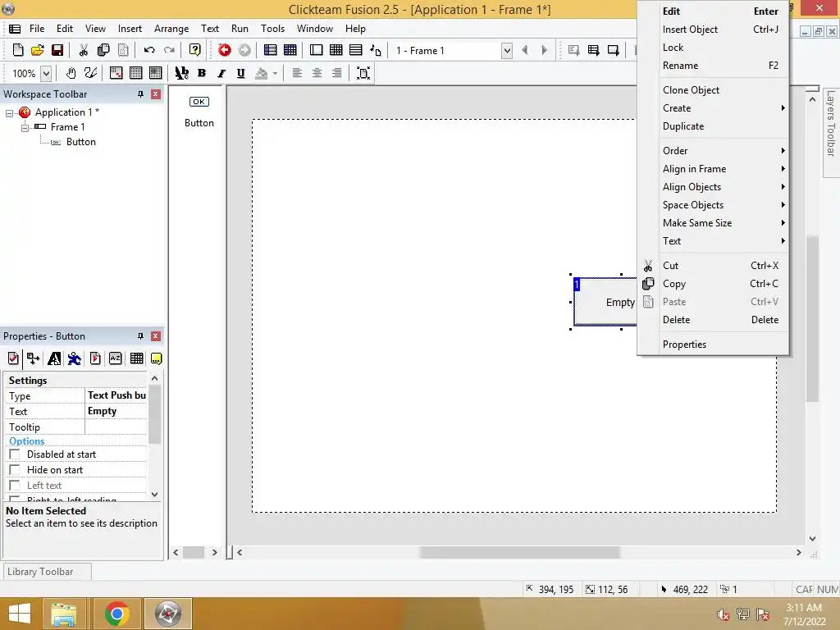
Task: Save the application with the floppy disk icon
Action: (57, 50)
